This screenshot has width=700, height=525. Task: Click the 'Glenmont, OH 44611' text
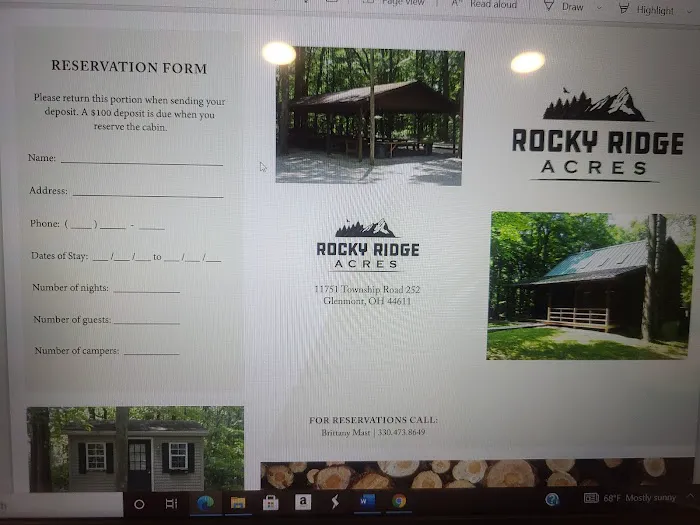(367, 301)
